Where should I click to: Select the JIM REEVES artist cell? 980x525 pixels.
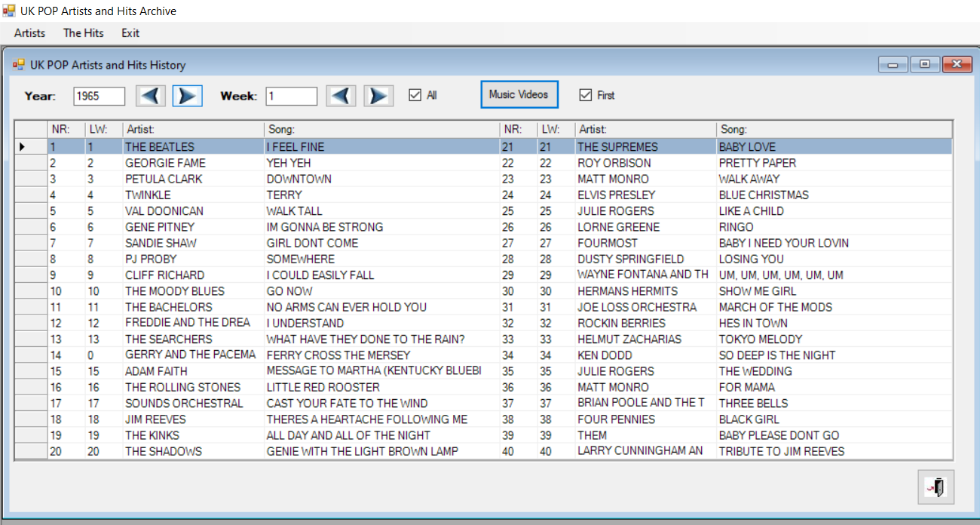click(194, 419)
